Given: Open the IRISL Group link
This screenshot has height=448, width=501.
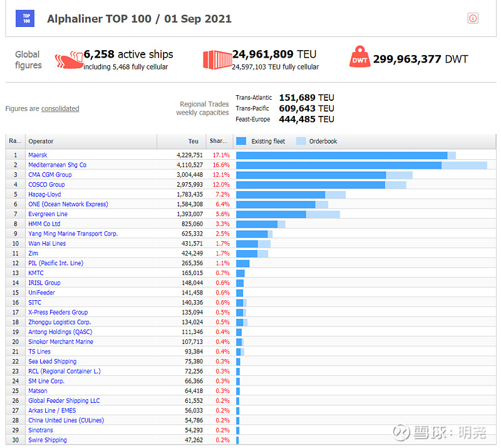Looking at the screenshot, I should point(44,283).
